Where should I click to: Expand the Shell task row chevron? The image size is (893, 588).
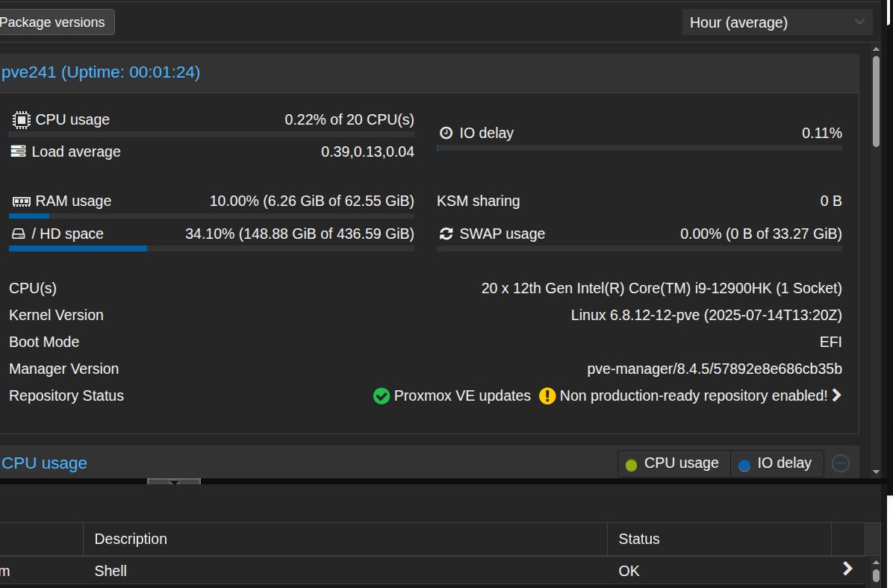click(847, 569)
